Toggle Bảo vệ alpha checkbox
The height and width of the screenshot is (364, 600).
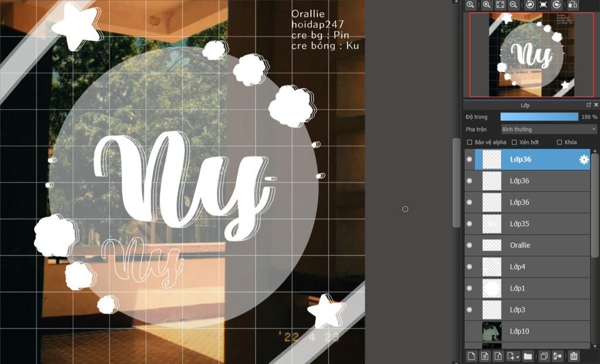coord(469,142)
